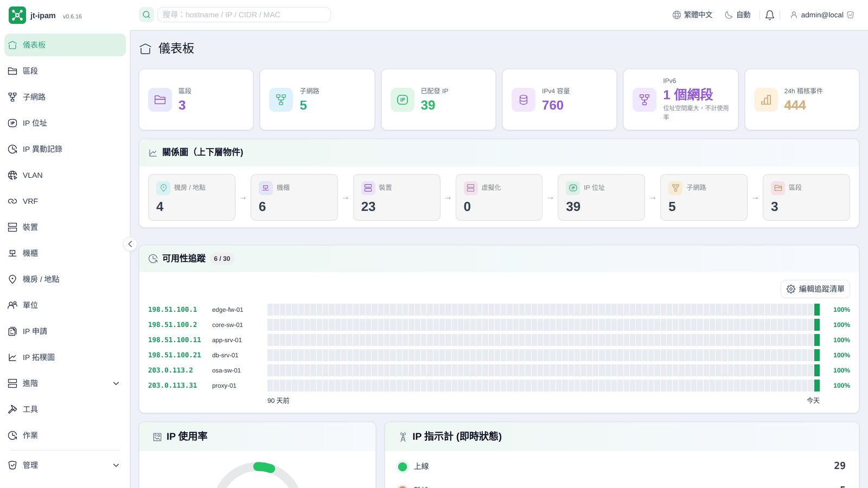Open IP 198.51.100.1 link
The height and width of the screenshot is (488, 868).
click(173, 310)
